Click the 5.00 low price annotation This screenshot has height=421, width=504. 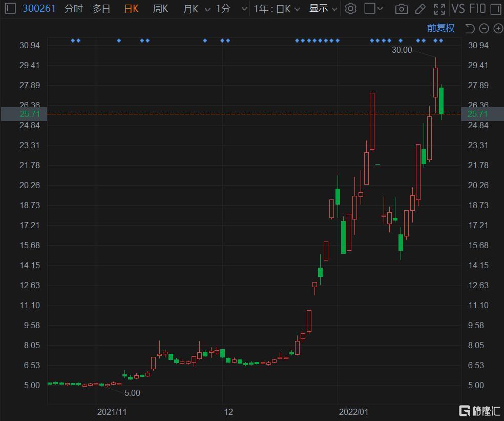point(132,393)
